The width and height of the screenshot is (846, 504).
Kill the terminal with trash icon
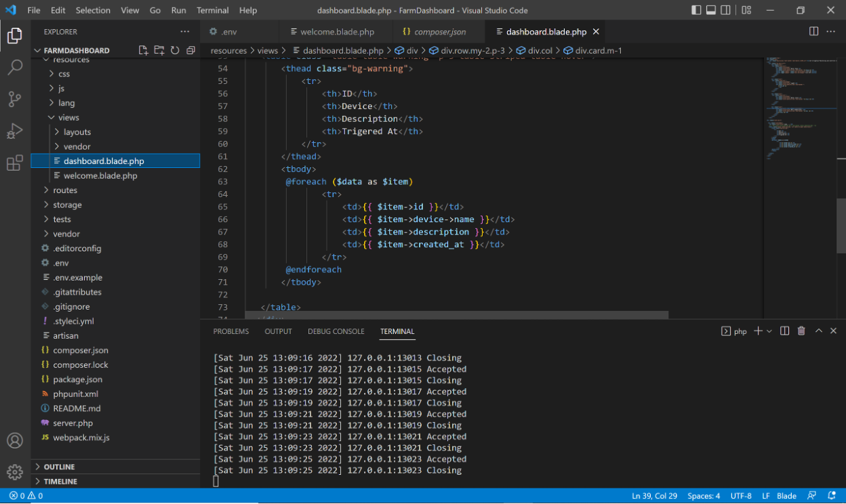click(801, 331)
